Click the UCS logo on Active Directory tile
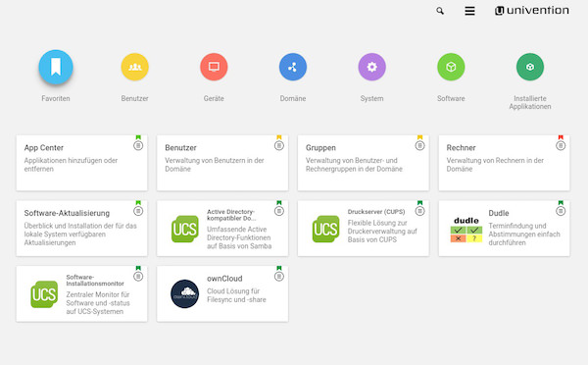This screenshot has width=588, height=365. (x=185, y=229)
